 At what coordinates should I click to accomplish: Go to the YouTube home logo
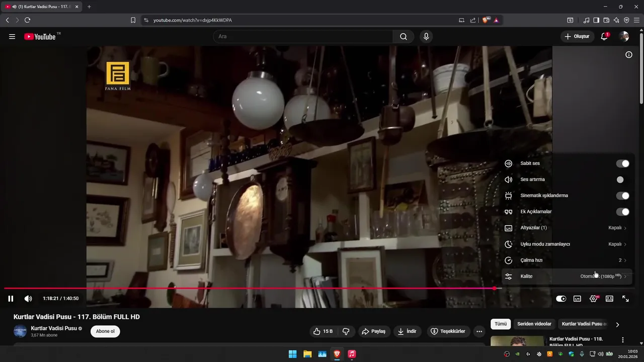pos(40,37)
